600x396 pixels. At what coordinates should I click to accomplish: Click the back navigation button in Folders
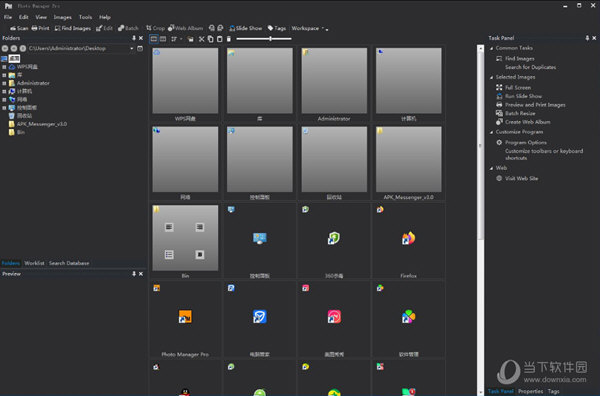point(5,49)
